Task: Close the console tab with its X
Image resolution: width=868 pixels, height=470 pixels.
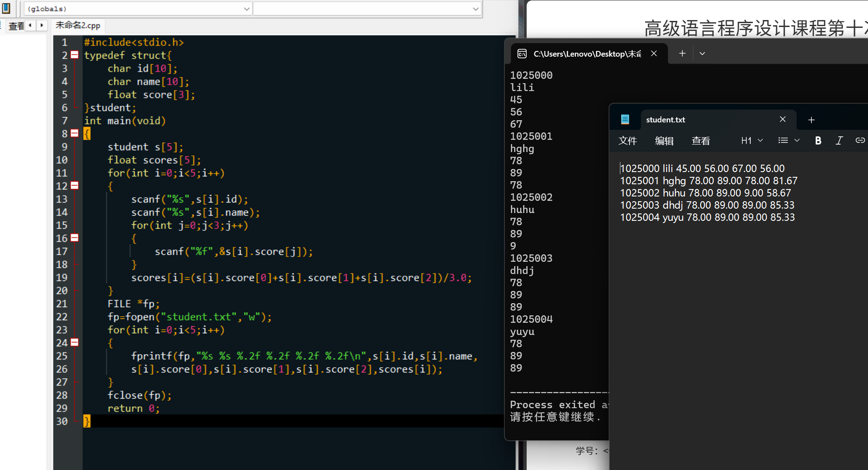Action: tap(654, 53)
